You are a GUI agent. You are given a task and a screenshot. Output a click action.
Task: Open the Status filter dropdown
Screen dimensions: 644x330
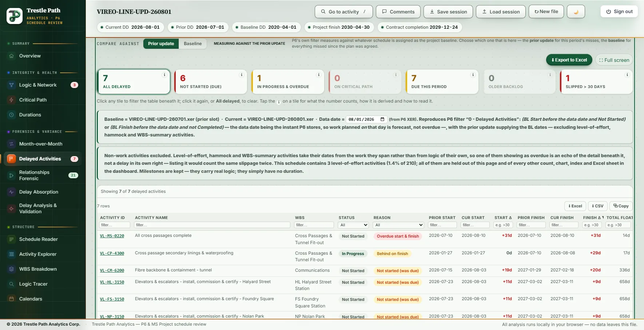(353, 225)
